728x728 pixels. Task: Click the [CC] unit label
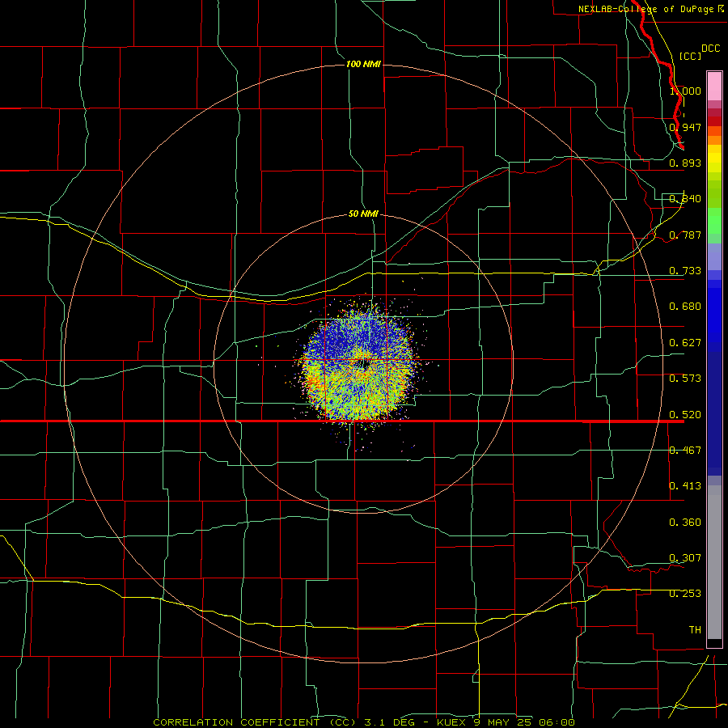pos(690,56)
